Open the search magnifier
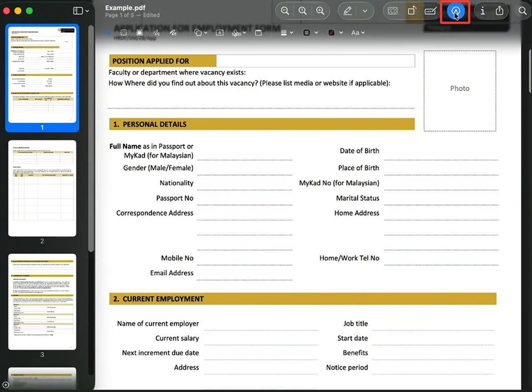This screenshot has height=392, width=532. 523,11
